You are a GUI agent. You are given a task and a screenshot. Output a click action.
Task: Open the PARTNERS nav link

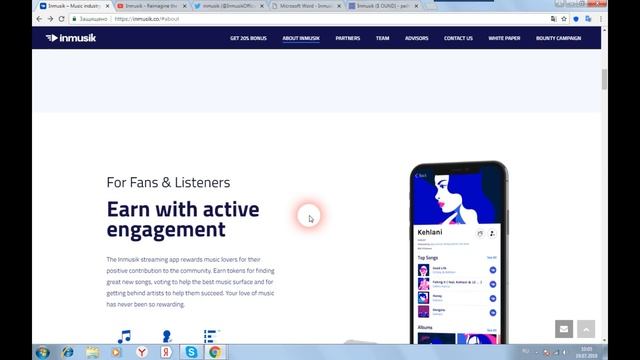pos(348,38)
